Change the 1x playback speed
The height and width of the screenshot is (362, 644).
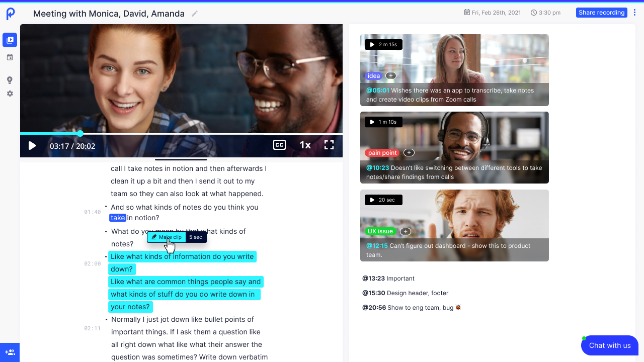305,145
